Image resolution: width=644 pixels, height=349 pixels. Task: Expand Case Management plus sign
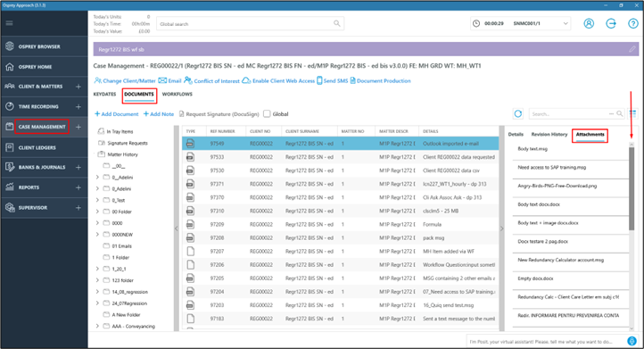[78, 127]
